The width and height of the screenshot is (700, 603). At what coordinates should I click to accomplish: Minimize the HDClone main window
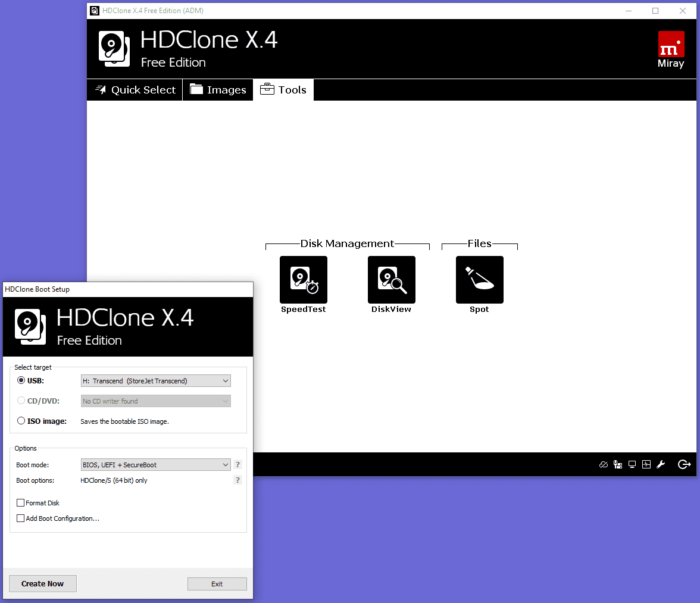(629, 11)
